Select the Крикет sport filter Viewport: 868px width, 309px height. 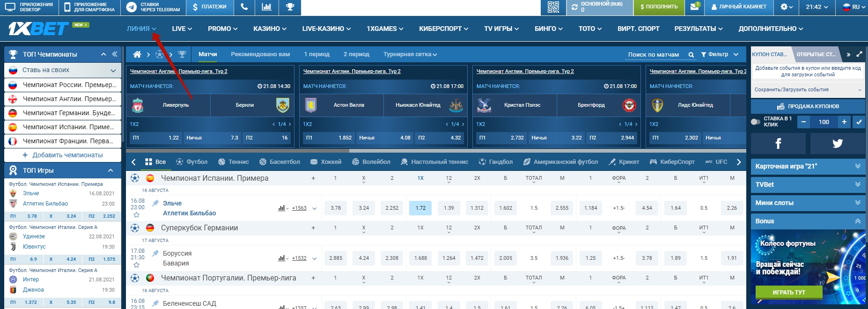tap(623, 162)
